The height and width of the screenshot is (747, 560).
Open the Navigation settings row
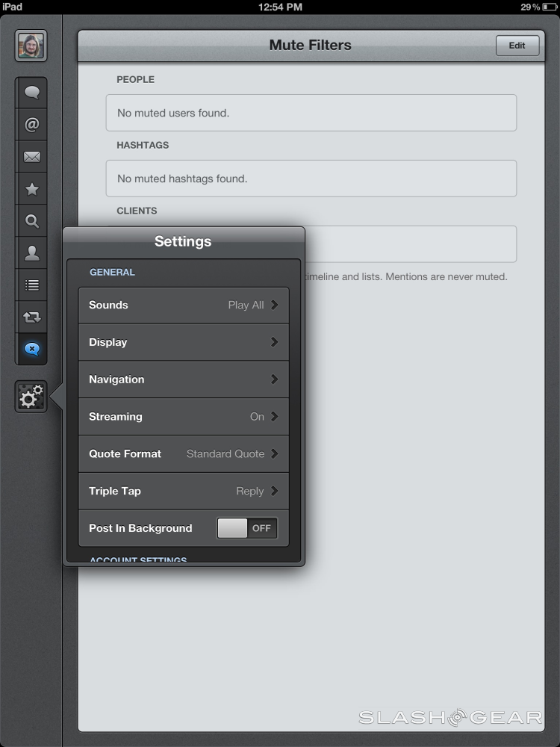pyautogui.click(x=183, y=379)
